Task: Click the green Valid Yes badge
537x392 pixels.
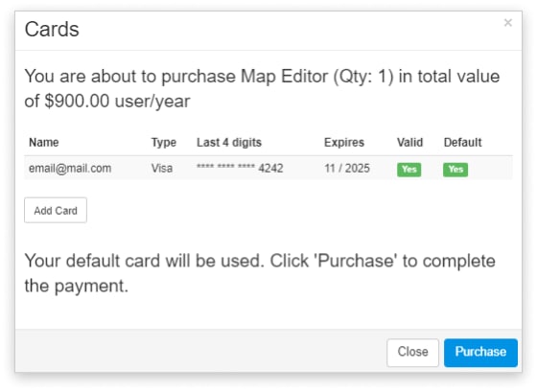Action: 409,170
